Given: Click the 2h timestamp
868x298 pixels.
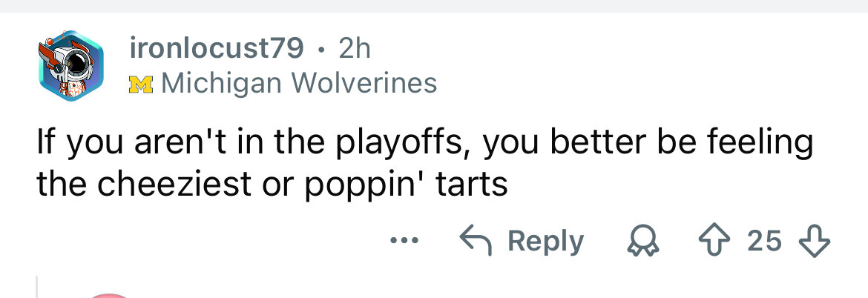Looking at the screenshot, I should point(354,49).
